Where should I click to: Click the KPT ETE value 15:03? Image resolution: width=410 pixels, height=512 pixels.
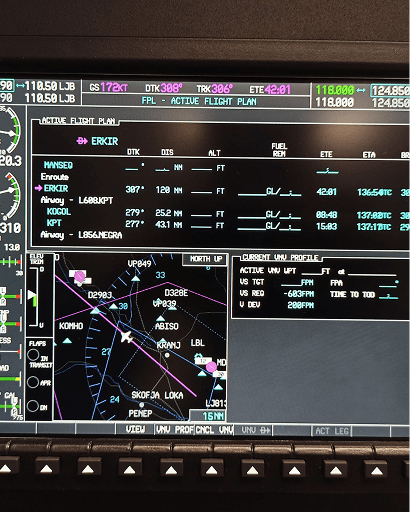tap(326, 227)
